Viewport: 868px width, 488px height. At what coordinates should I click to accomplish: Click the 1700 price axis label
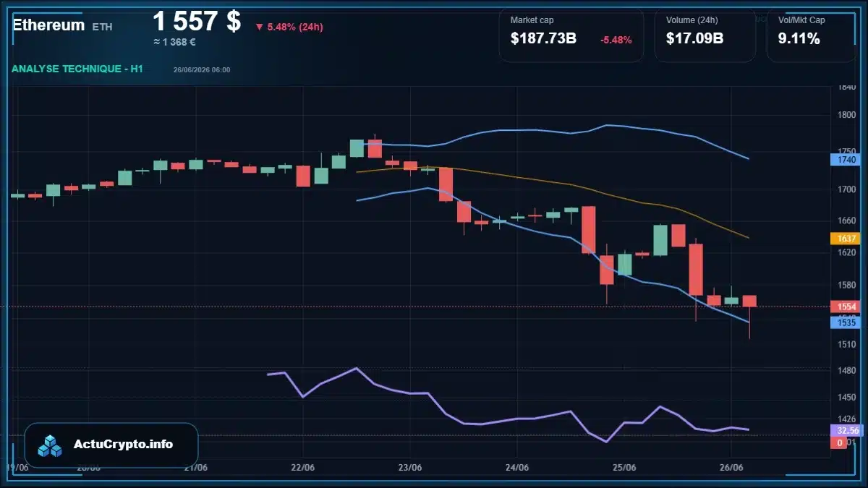[846, 189]
